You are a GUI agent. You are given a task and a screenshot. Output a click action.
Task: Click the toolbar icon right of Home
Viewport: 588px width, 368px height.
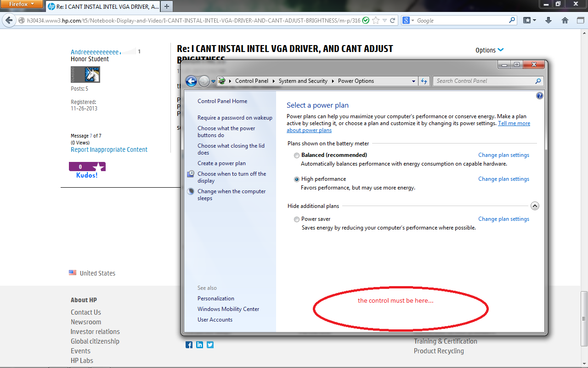pos(580,20)
